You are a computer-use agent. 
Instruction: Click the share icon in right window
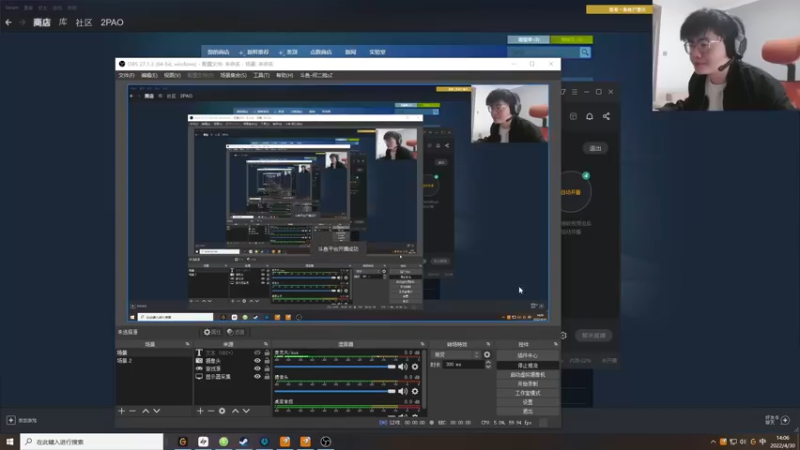pyautogui.click(x=606, y=116)
